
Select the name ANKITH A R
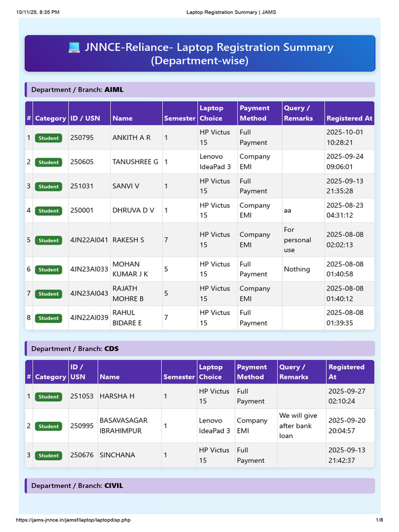pyautogui.click(x=131, y=138)
